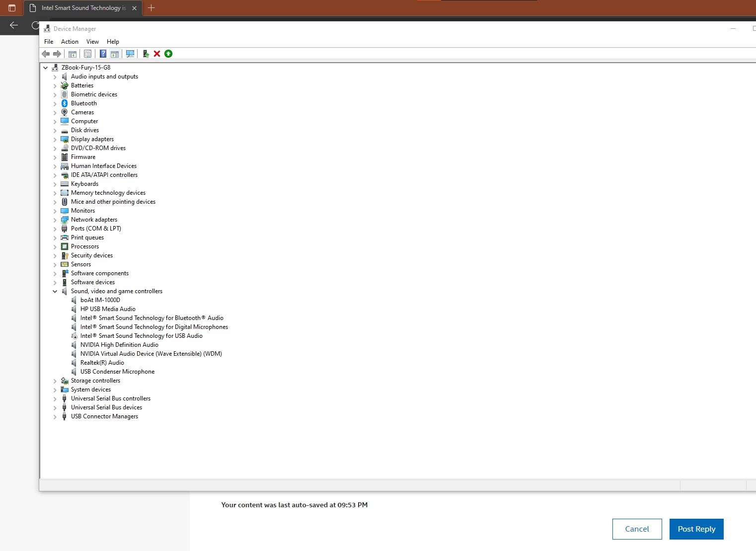Open a new browser tab
The image size is (756, 551).
[151, 8]
